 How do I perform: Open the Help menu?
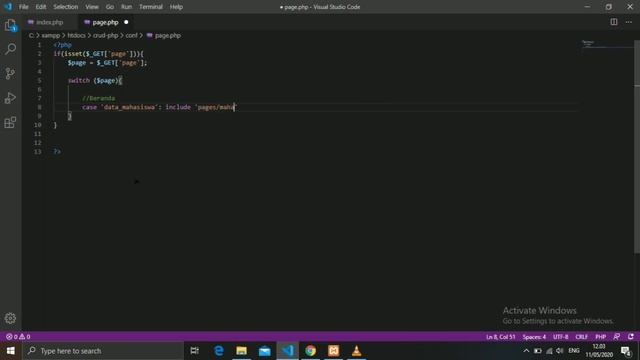[176, 7]
